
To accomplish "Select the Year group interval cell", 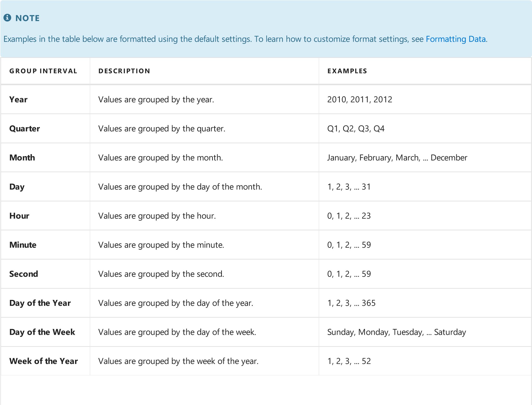I will tap(18, 100).
